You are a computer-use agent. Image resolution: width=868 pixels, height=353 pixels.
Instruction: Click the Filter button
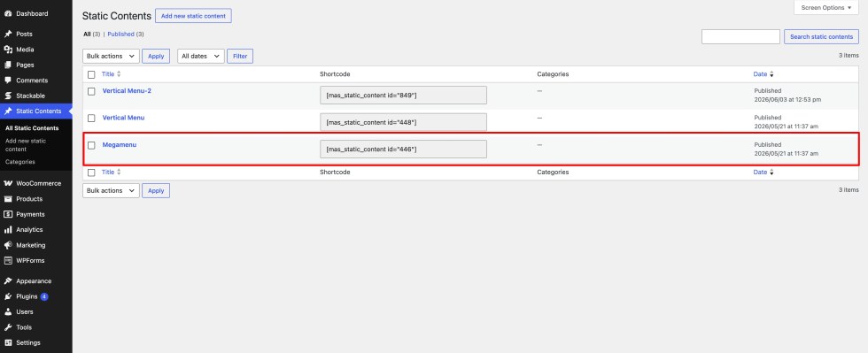[x=240, y=56]
